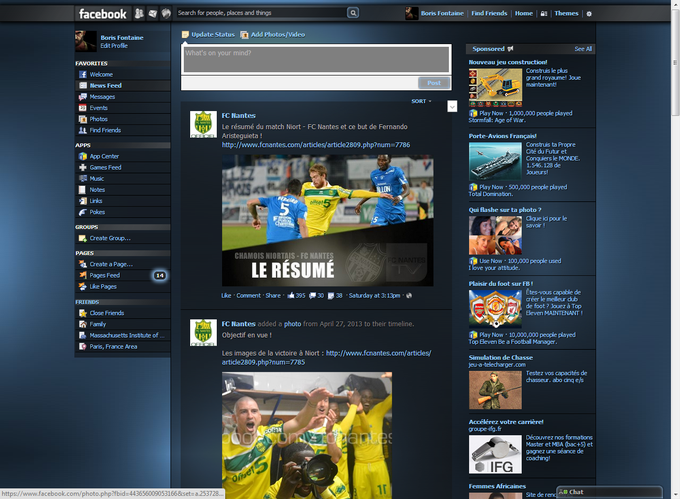Open Nouveau jeu construction ad
Screen dimensions: 680x499
(508, 62)
